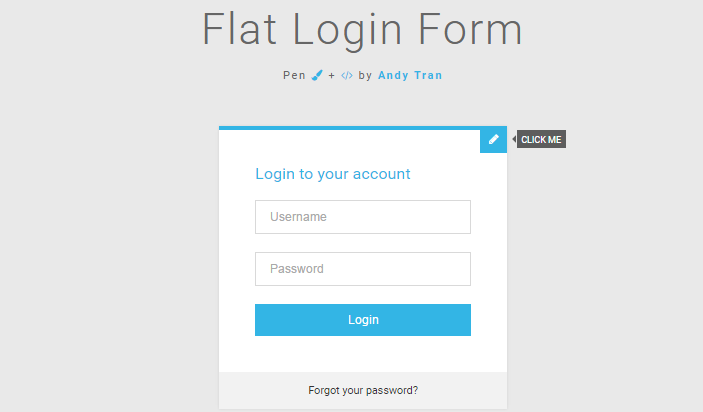Click the plus sign between the icons
Image resolution: width=703 pixels, height=412 pixels.
[331, 76]
